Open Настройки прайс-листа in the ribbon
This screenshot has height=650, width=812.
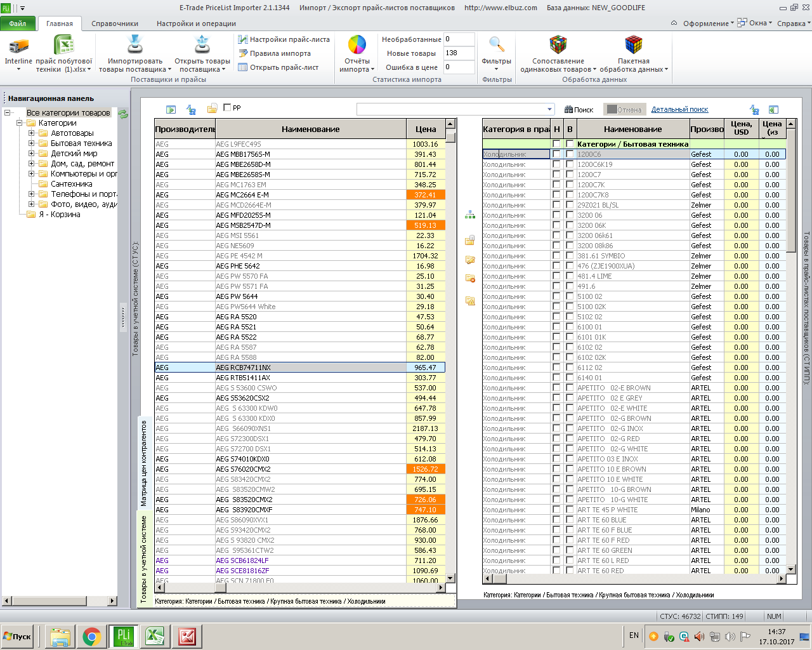point(284,39)
